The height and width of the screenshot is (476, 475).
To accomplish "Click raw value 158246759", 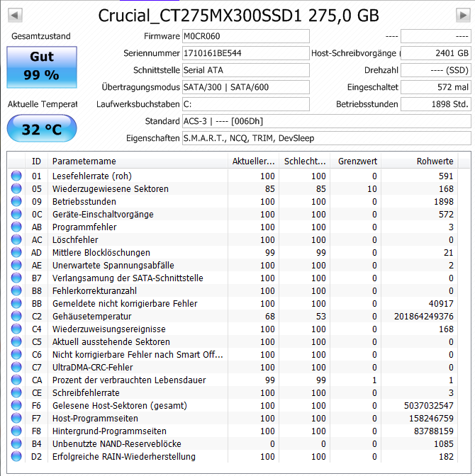I will click(431, 419).
